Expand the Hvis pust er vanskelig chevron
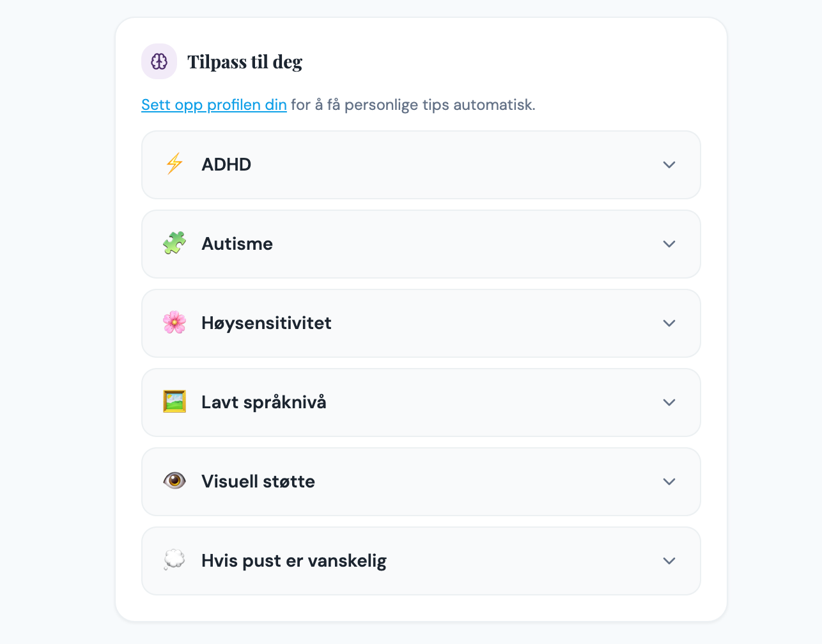Screen dimensions: 822x644 click(x=669, y=561)
